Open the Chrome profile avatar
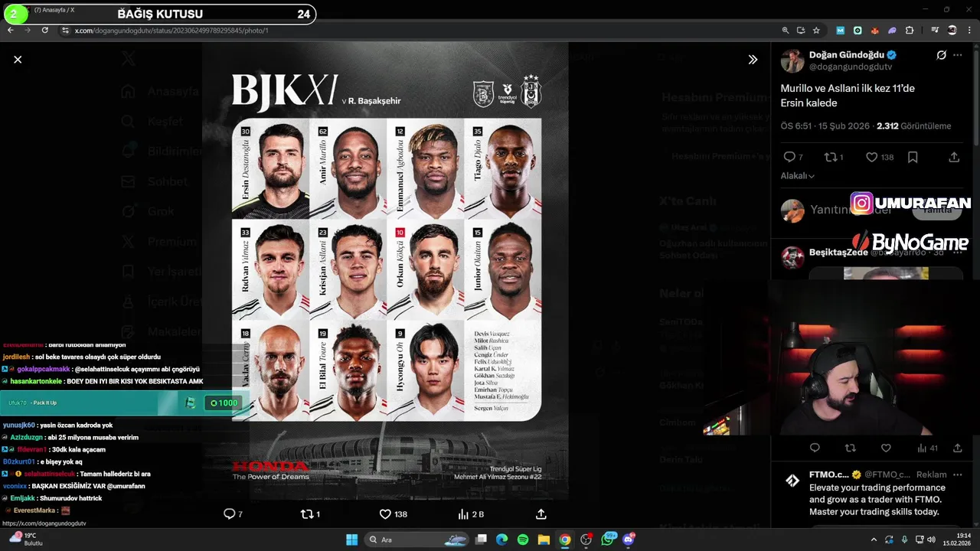The width and height of the screenshot is (980, 551). (x=952, y=31)
